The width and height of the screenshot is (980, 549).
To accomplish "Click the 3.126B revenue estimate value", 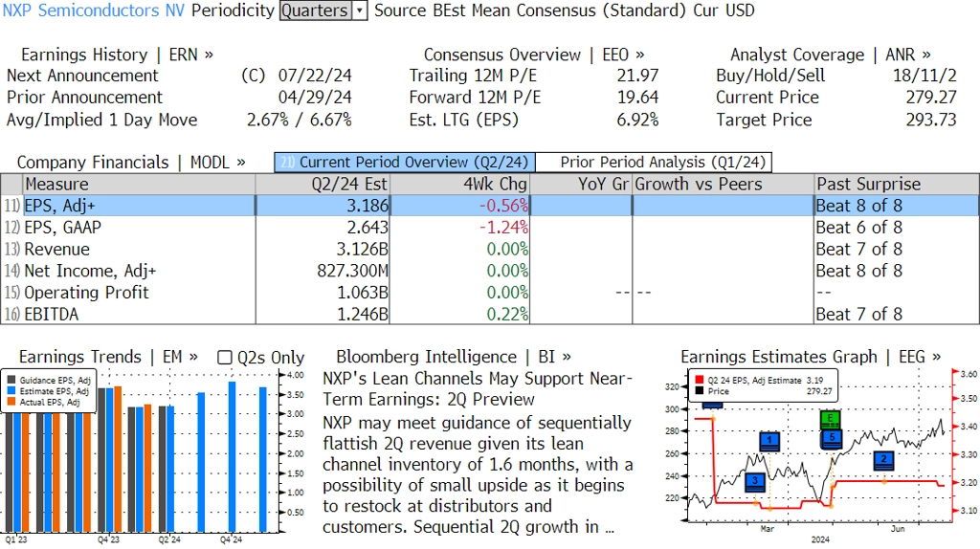I will coord(362,250).
